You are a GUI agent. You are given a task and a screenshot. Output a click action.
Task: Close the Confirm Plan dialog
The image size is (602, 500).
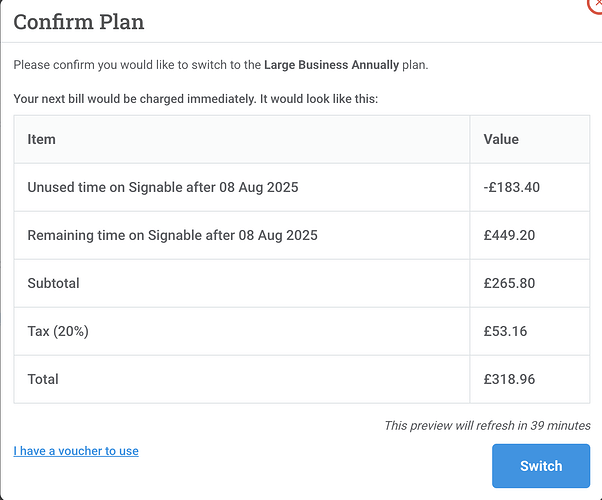[x=596, y=4]
